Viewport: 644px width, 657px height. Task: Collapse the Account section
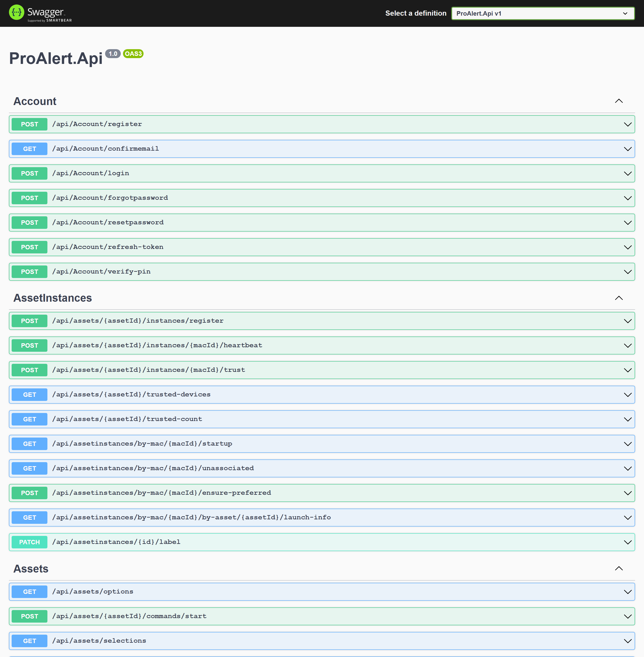point(619,101)
